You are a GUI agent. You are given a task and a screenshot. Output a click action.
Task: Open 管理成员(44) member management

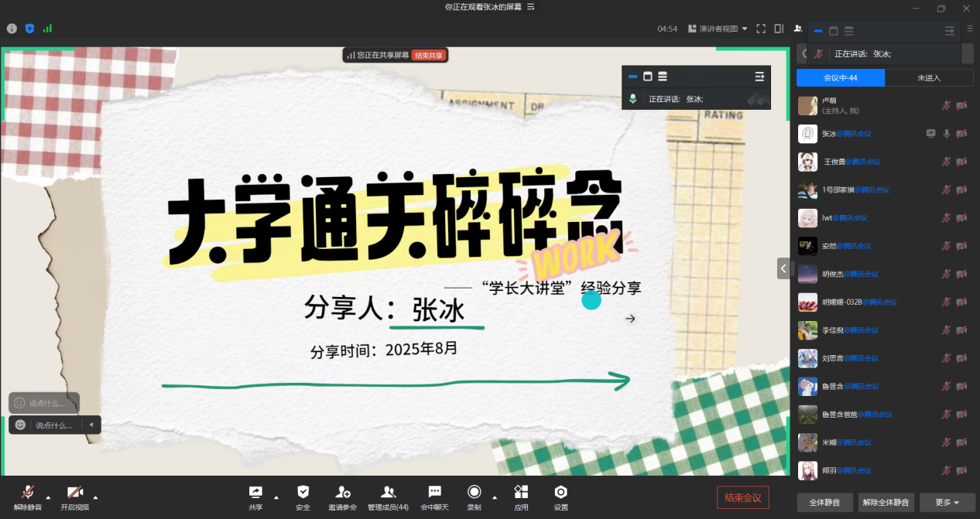[388, 492]
